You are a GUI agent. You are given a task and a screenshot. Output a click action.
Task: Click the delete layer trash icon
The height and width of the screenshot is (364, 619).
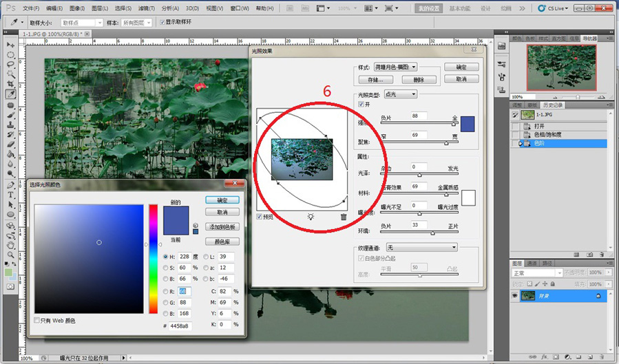(x=601, y=356)
